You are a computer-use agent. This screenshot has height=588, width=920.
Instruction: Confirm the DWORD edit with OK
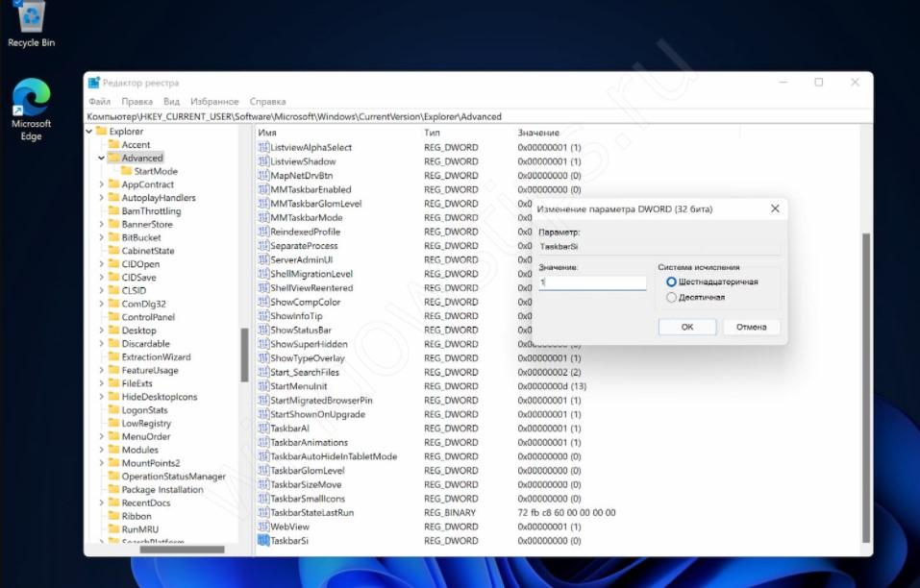click(x=686, y=327)
